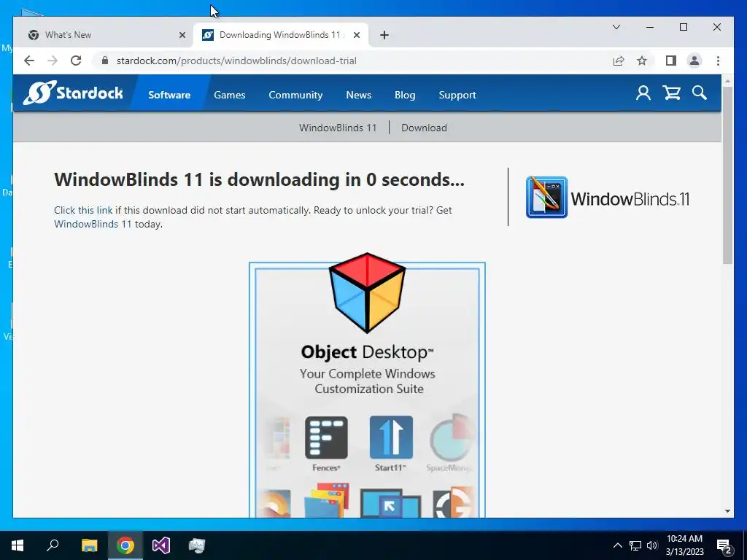Open the Chrome profile avatar
Image resolution: width=747 pixels, height=560 pixels.
[694, 61]
